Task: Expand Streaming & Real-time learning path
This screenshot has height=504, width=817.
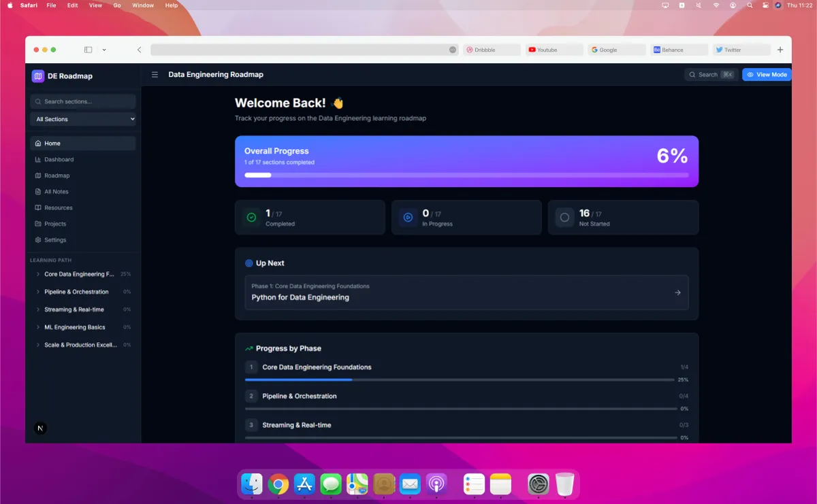Action: [x=74, y=309]
